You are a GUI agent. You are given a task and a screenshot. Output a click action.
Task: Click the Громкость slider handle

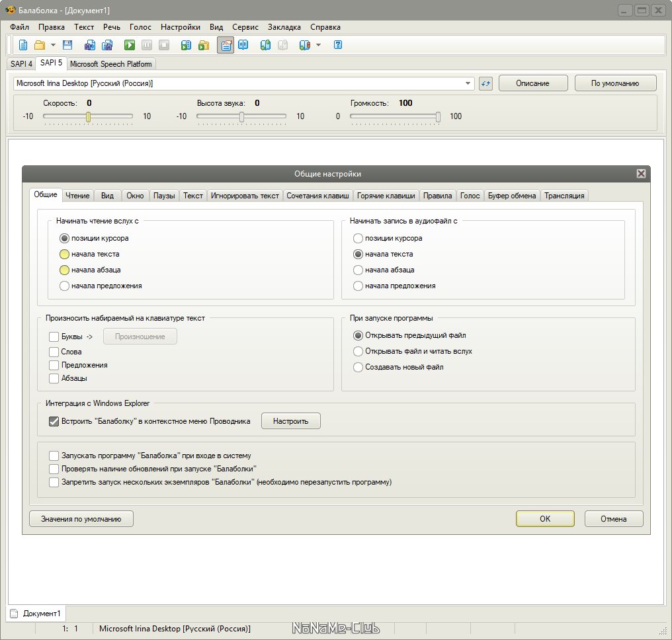438,117
